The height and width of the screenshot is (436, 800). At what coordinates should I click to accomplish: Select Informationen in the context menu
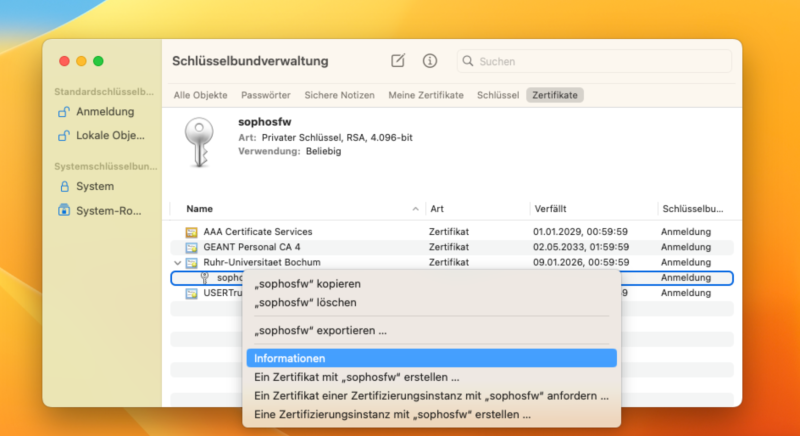coord(432,358)
